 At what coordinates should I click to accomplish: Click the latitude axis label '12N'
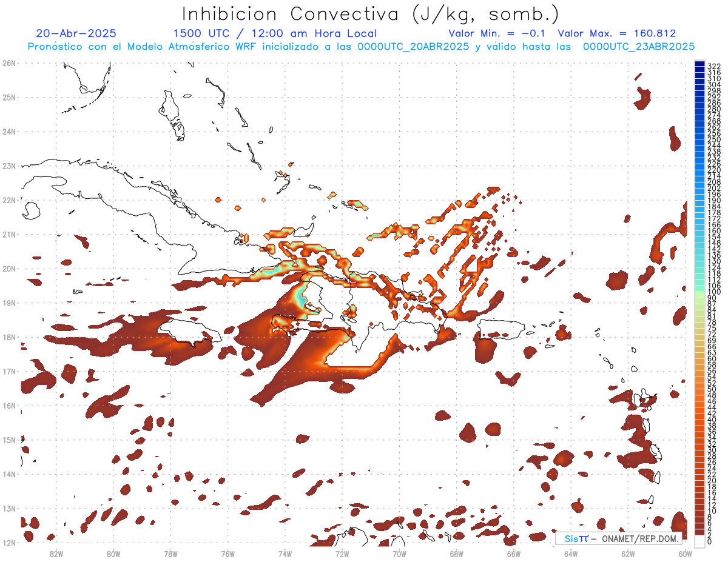pyautogui.click(x=8, y=543)
